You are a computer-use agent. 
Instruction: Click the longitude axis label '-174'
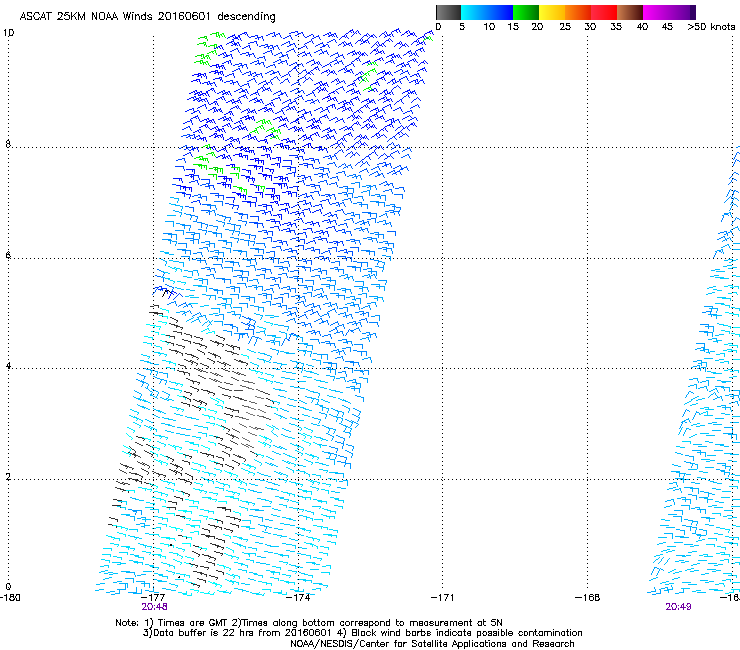298,598
